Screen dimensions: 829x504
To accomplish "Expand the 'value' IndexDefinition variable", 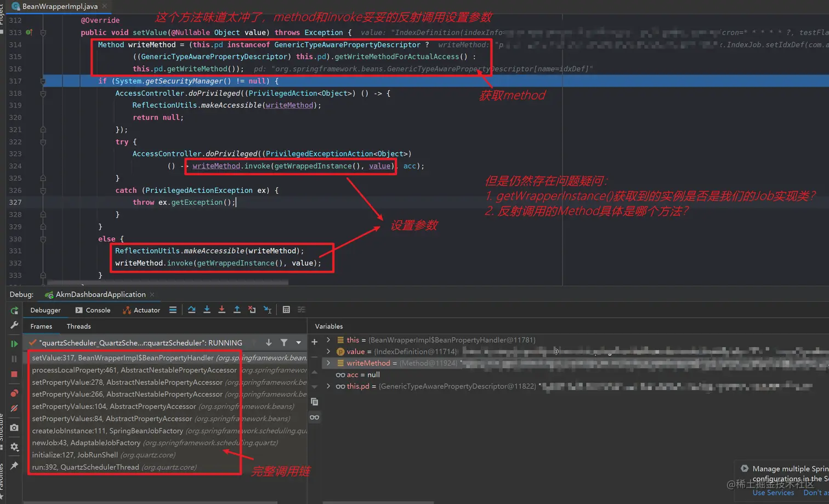I will 328,351.
